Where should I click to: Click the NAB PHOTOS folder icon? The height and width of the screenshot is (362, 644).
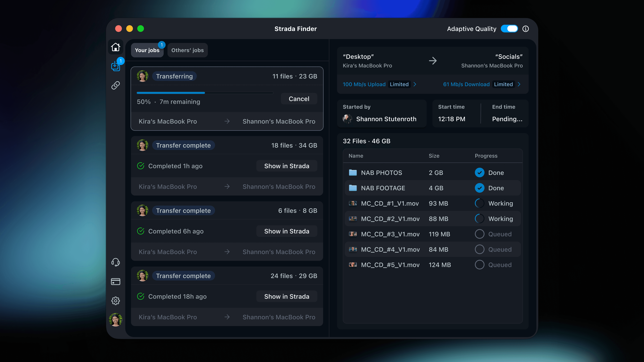tap(353, 173)
